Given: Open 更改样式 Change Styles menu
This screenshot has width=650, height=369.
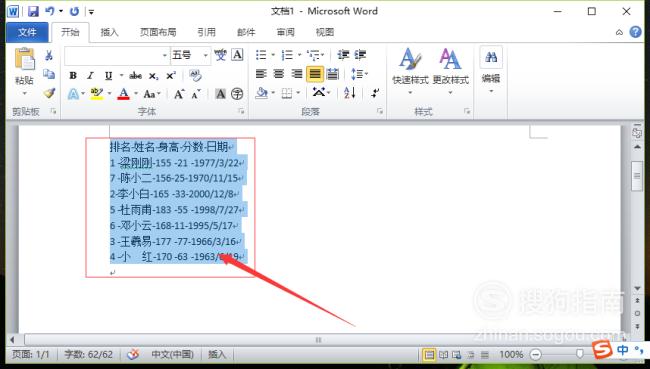Looking at the screenshot, I should tap(451, 71).
